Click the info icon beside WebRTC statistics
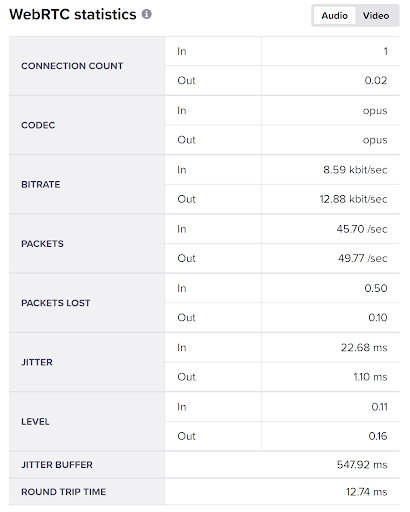Screen dimensions: 410x512 [147, 14]
